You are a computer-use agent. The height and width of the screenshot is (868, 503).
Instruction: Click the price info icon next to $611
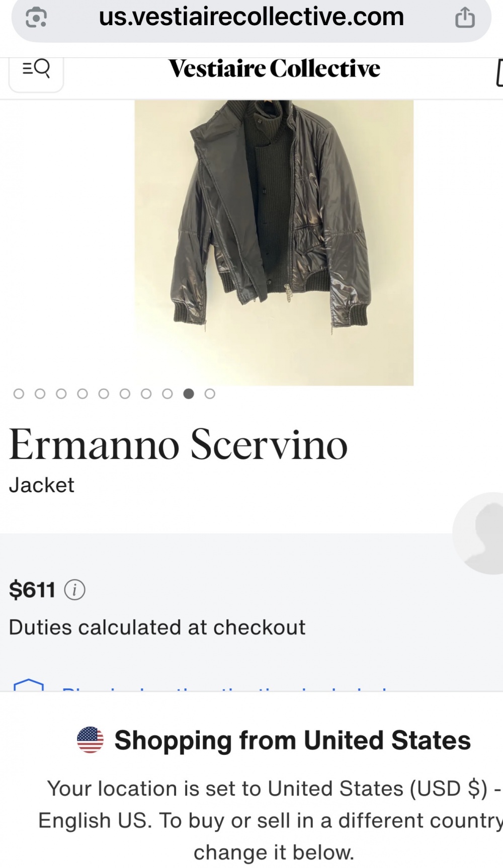pyautogui.click(x=74, y=589)
